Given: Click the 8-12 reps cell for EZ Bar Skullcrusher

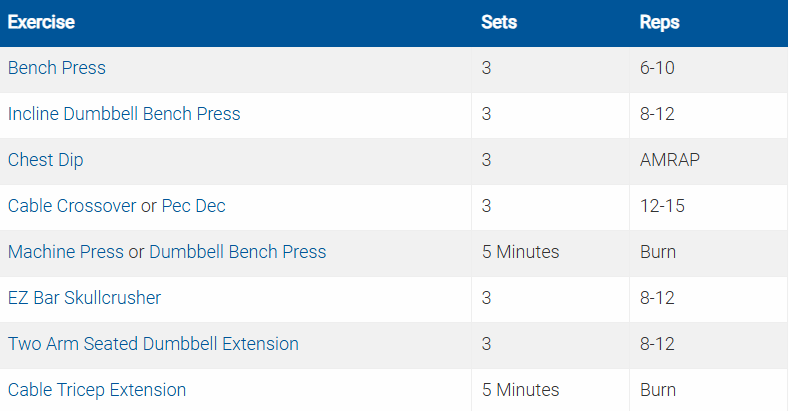Looking at the screenshot, I should point(658,298).
